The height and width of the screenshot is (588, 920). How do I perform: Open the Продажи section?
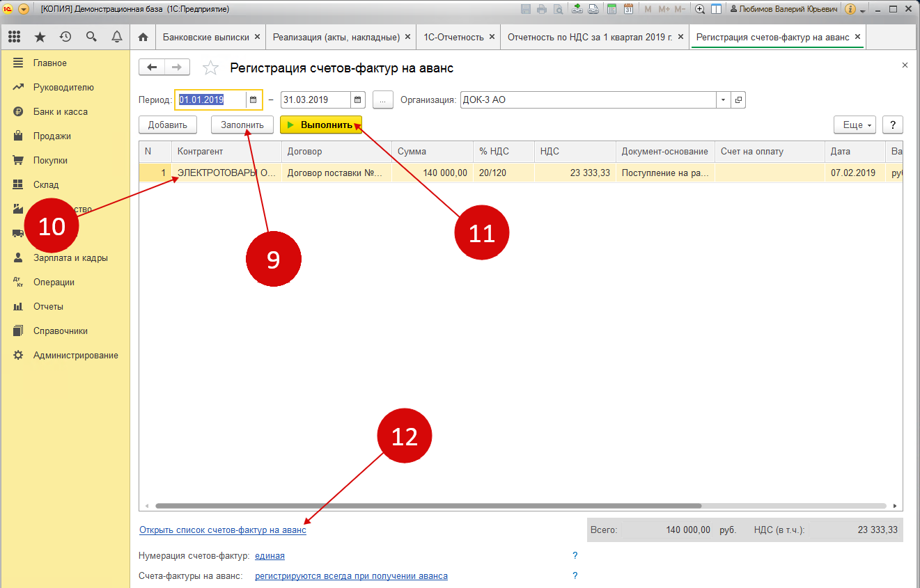52,136
